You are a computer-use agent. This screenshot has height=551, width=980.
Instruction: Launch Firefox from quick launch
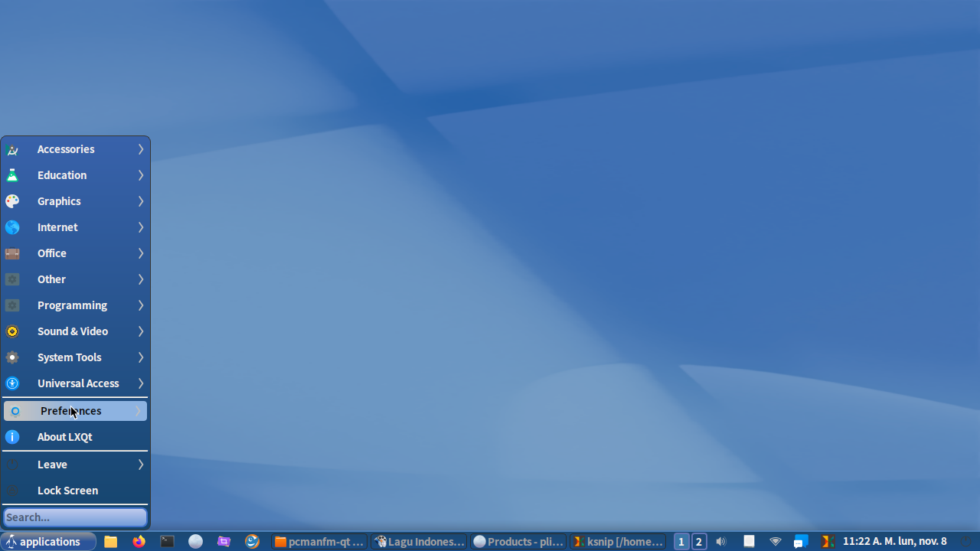(x=139, y=542)
